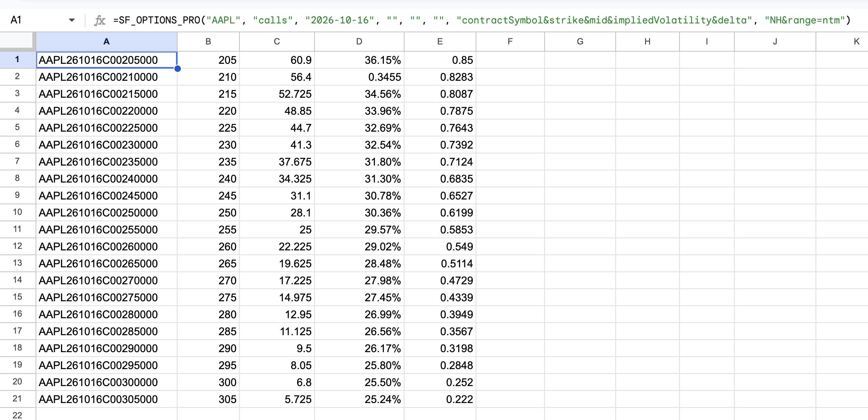
Task: Click mid price cell 52.725
Action: [277, 94]
